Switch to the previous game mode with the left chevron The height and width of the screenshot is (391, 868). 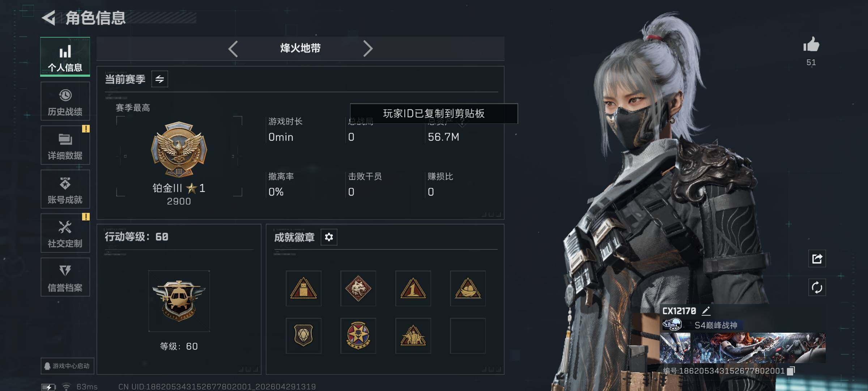pos(233,49)
